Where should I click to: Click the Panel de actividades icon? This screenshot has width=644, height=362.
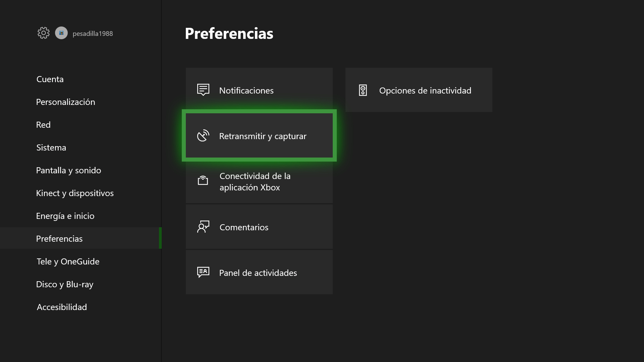point(203,272)
